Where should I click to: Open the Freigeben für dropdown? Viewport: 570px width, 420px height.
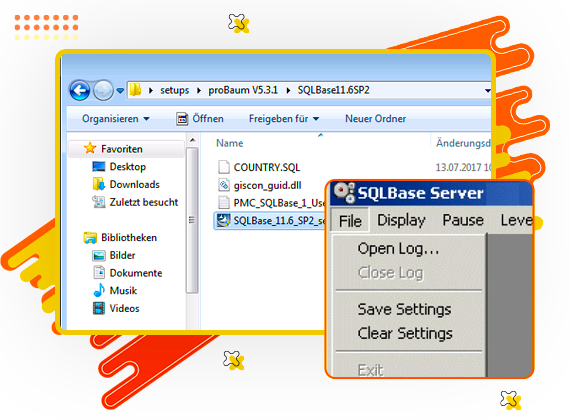point(284,119)
